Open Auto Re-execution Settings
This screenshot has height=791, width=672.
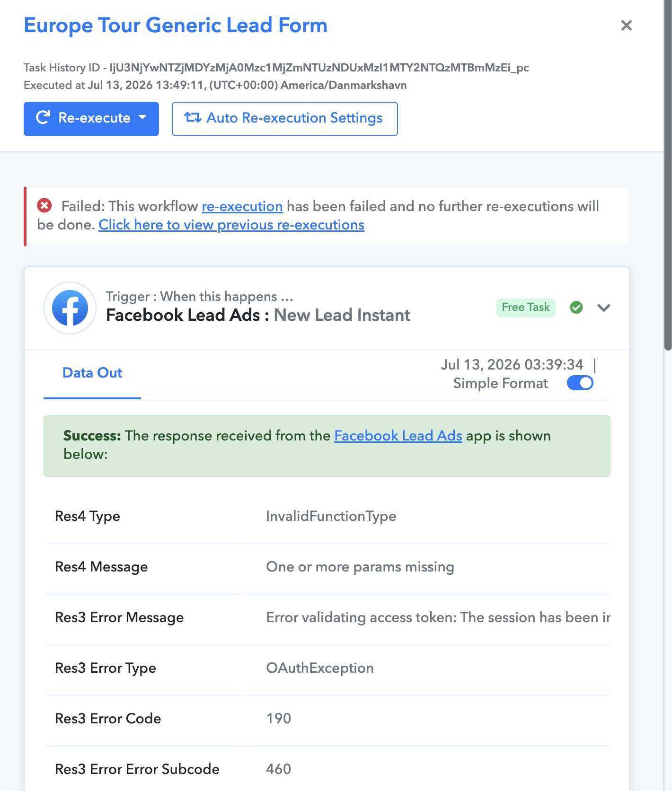click(284, 119)
